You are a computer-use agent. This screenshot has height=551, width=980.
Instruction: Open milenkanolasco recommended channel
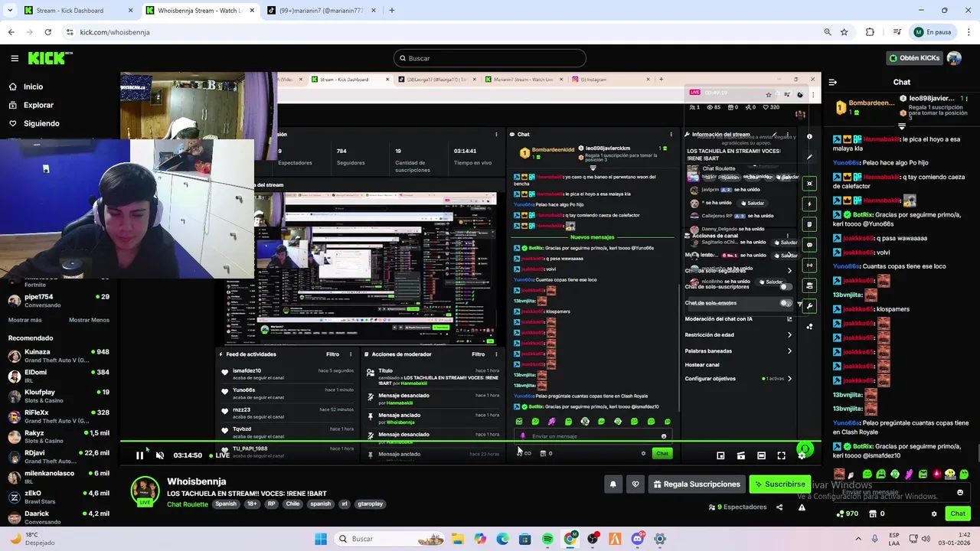coord(58,478)
